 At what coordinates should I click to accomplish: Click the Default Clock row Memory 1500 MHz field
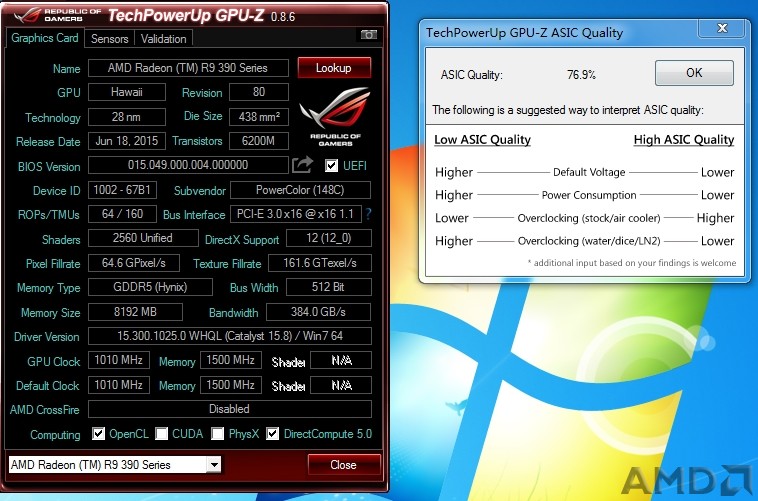231,385
